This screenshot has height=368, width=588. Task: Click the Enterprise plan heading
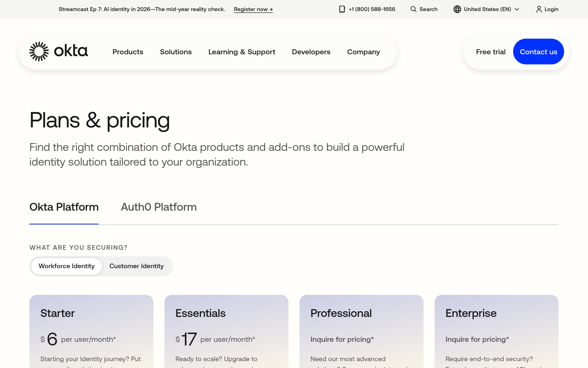(471, 313)
